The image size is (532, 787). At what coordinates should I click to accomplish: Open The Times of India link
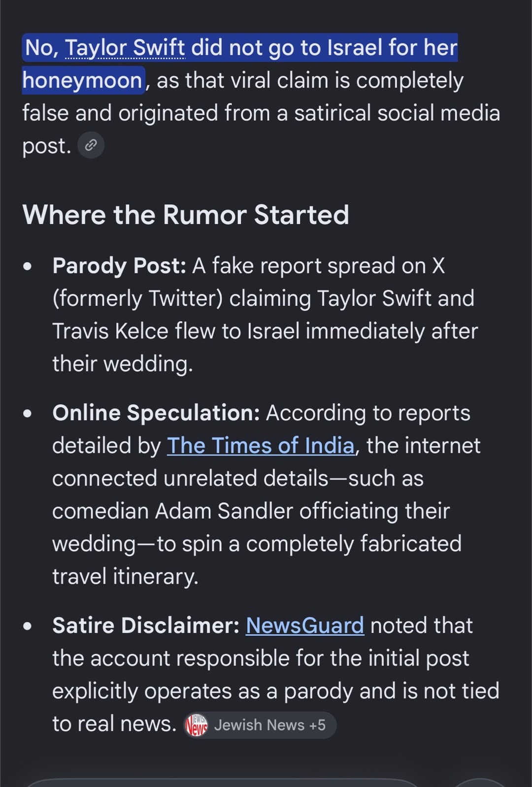(261, 446)
